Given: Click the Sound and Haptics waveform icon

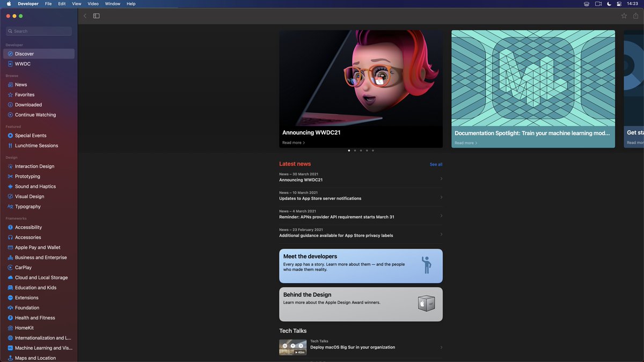Looking at the screenshot, I should tap(10, 187).
